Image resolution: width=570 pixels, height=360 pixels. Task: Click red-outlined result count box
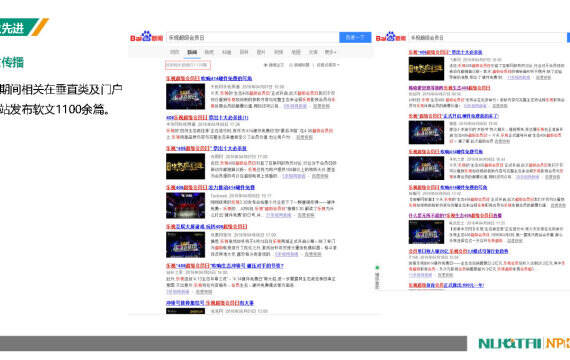(x=188, y=65)
